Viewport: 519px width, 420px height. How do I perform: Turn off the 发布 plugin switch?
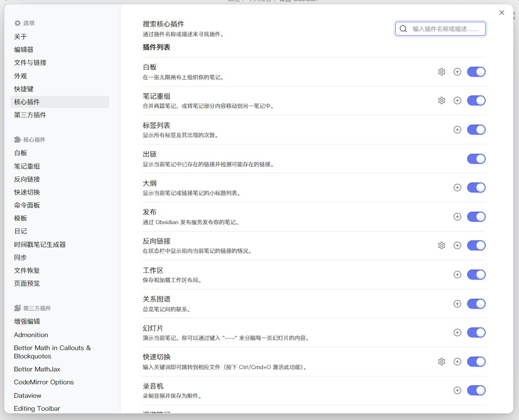coord(476,217)
